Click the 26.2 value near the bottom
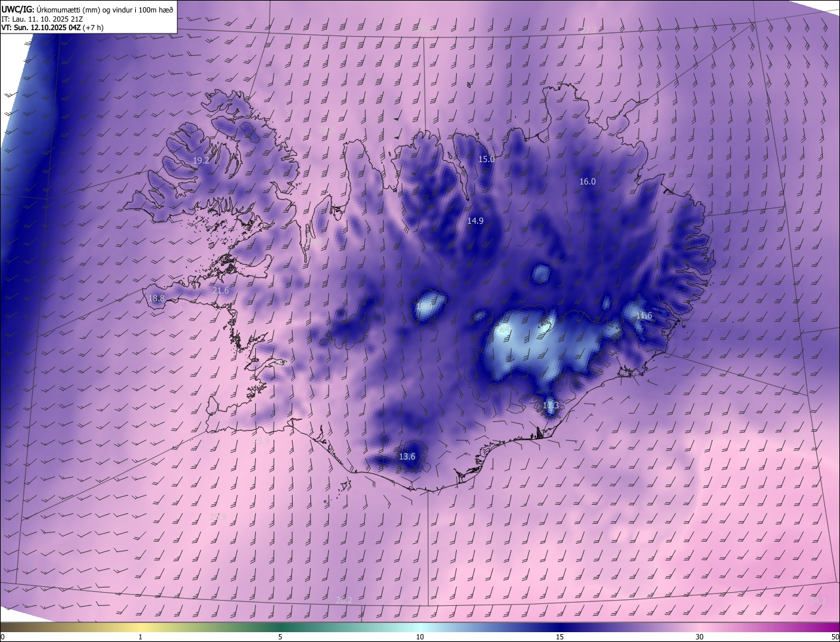The image size is (840, 642). [344, 600]
